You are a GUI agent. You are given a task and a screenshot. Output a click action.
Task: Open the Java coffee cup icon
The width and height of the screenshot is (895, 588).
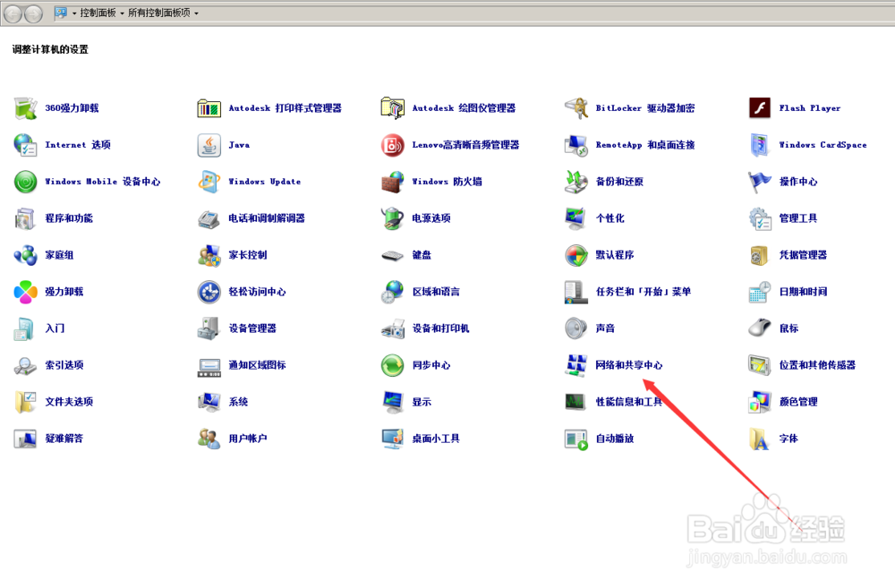pyautogui.click(x=209, y=145)
